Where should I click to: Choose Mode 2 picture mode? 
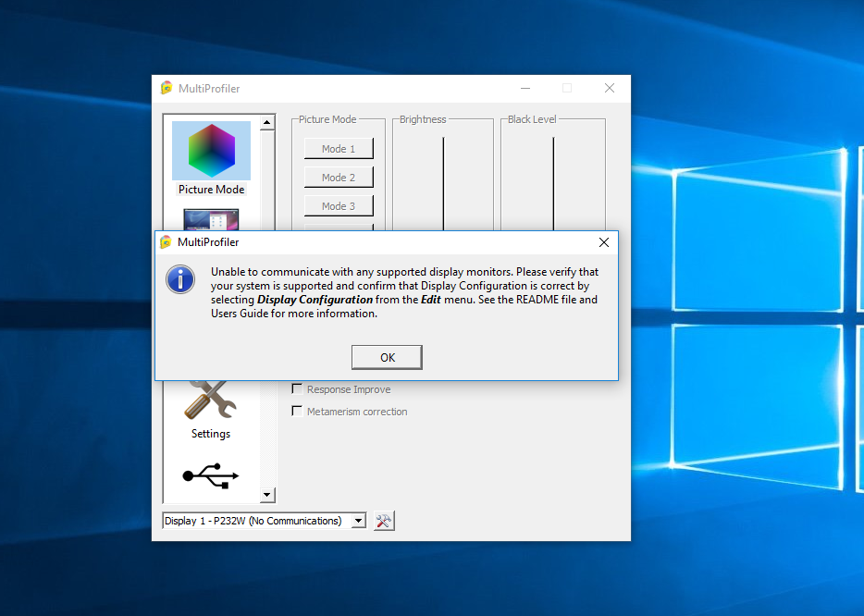click(339, 178)
